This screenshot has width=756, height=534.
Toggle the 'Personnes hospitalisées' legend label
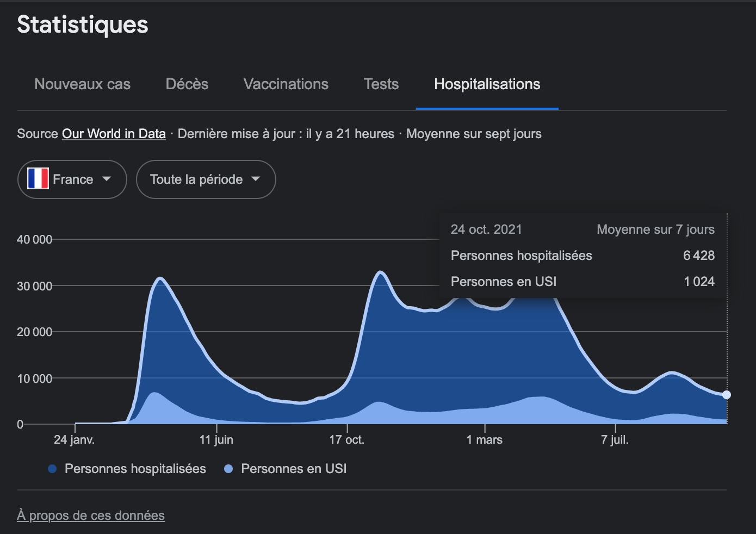135,469
